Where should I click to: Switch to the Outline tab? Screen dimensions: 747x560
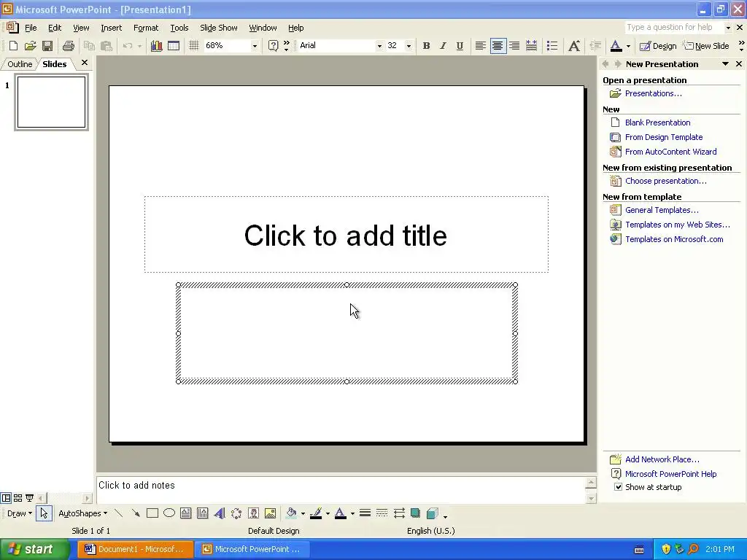click(x=20, y=64)
